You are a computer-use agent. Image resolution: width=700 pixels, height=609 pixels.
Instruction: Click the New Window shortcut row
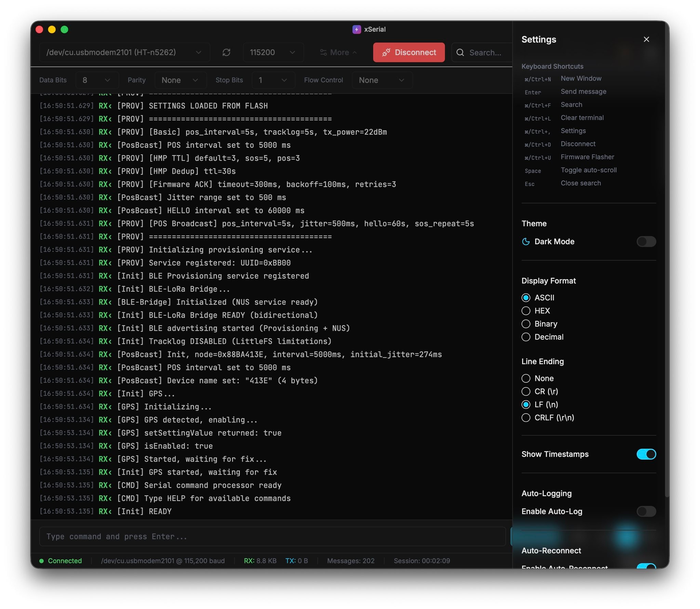563,79
